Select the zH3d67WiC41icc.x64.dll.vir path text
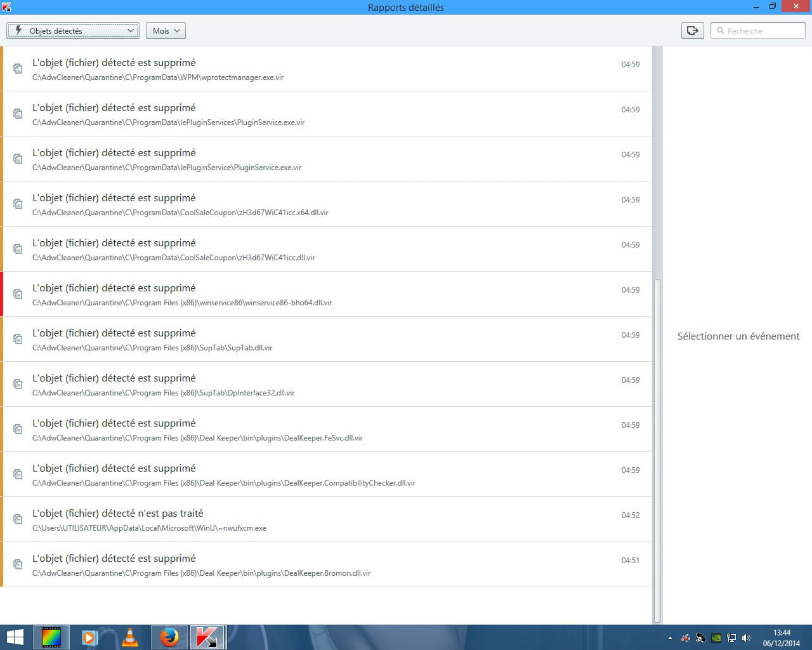The width and height of the screenshot is (812, 650). tap(180, 213)
